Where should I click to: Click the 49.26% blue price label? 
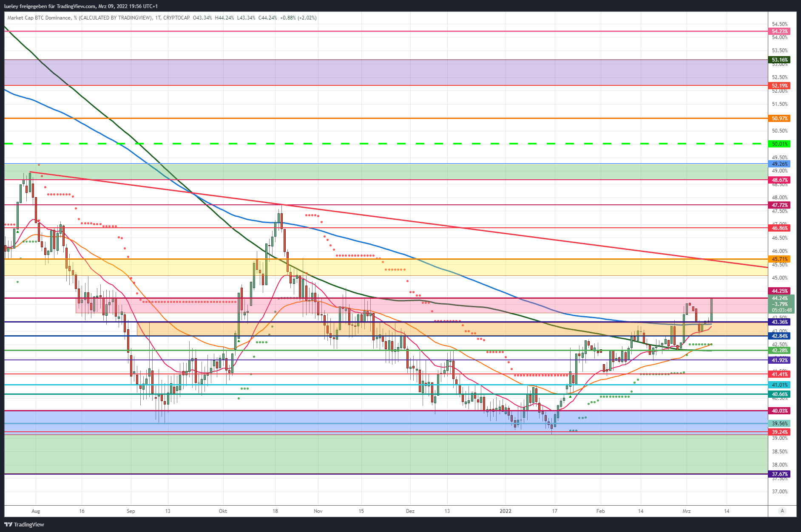779,164
